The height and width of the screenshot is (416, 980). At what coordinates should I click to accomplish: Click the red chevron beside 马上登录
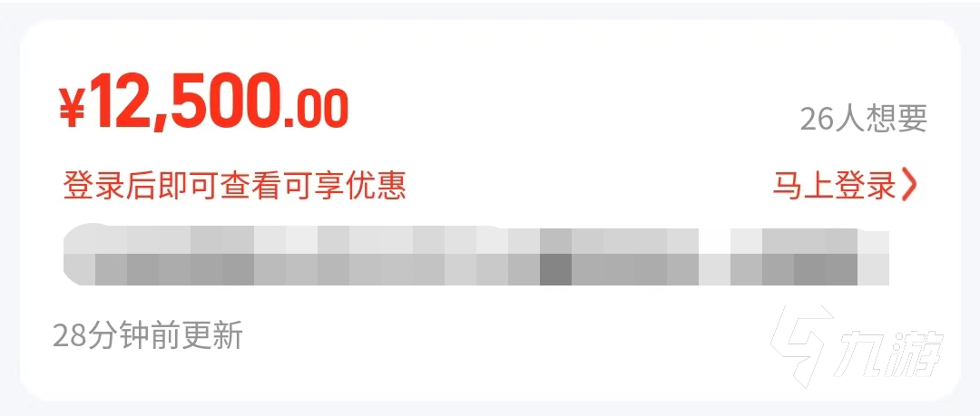[x=908, y=185]
